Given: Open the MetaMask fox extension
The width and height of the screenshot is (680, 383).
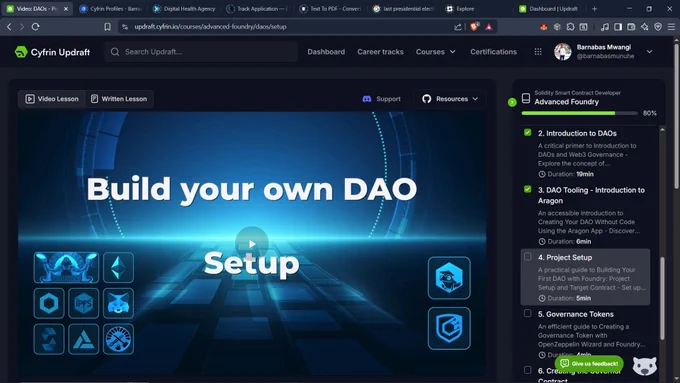Looking at the screenshot, I should (x=543, y=27).
